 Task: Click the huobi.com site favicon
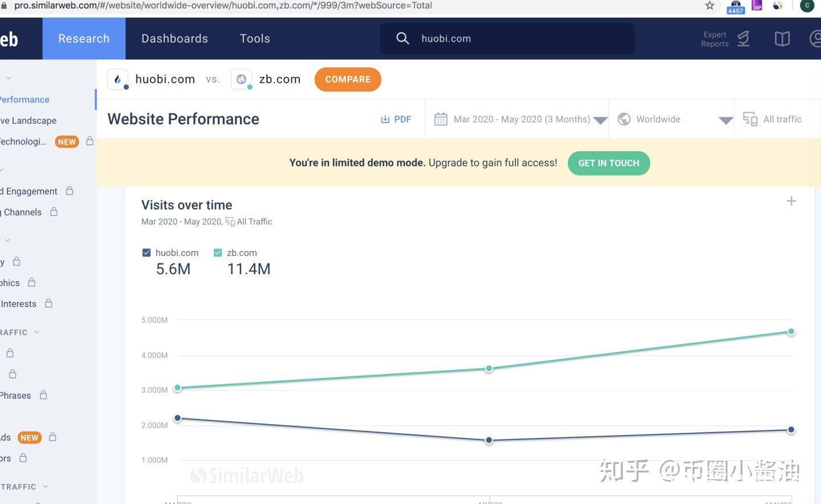coord(118,79)
